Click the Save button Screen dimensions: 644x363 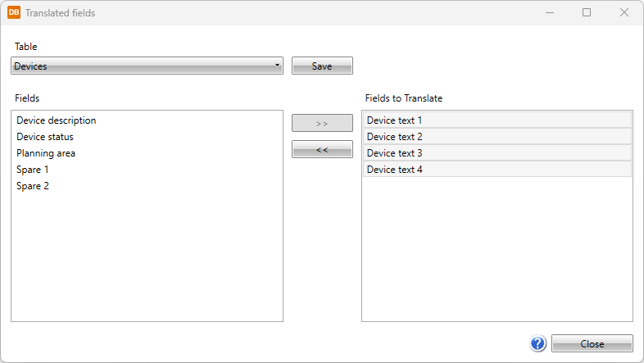(322, 66)
